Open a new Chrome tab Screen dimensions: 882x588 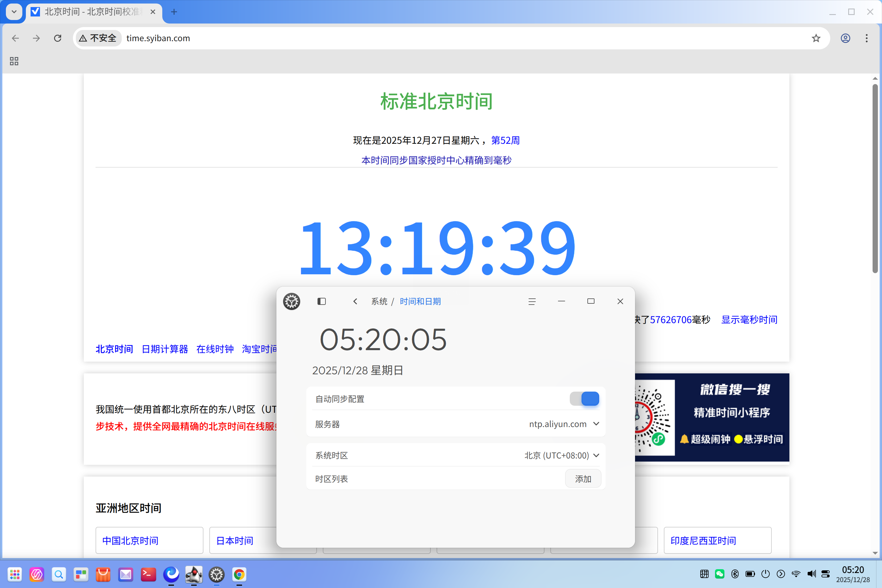tap(174, 12)
